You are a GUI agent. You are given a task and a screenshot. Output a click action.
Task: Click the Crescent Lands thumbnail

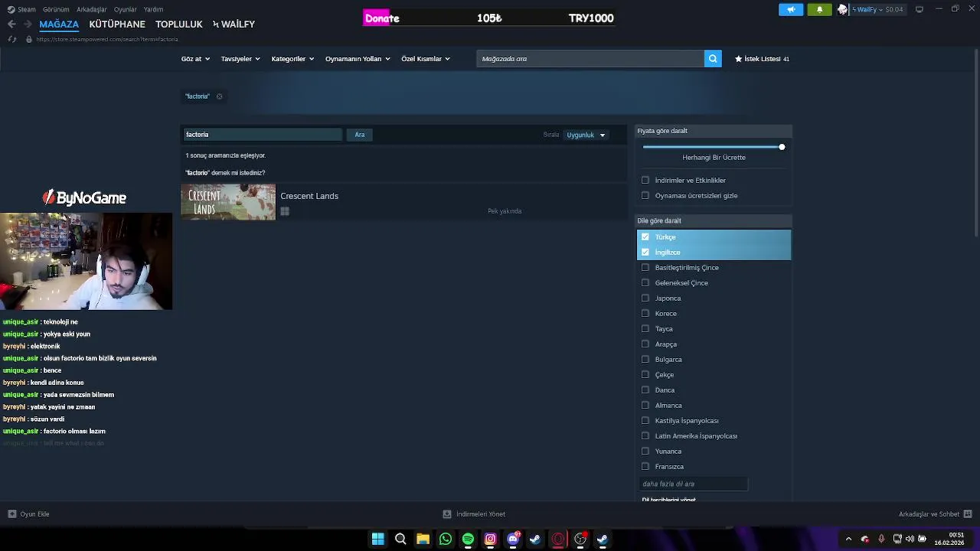[x=228, y=202]
